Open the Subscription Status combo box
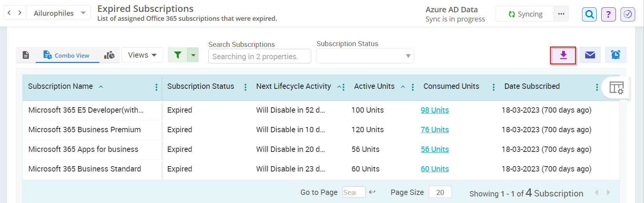Viewport: 644px width, 203px height. [365, 56]
